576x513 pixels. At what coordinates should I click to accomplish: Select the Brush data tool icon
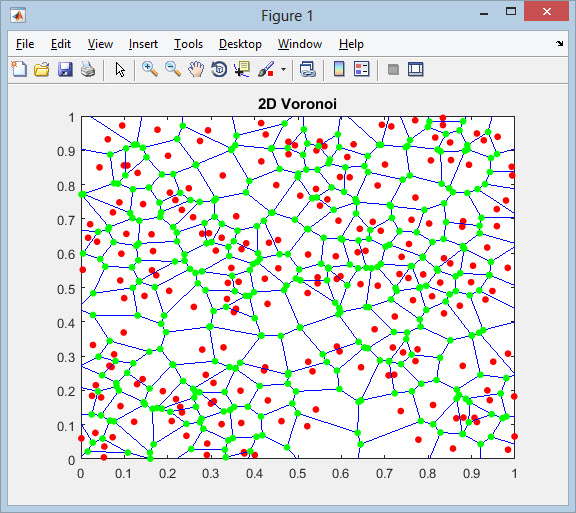[x=266, y=69]
